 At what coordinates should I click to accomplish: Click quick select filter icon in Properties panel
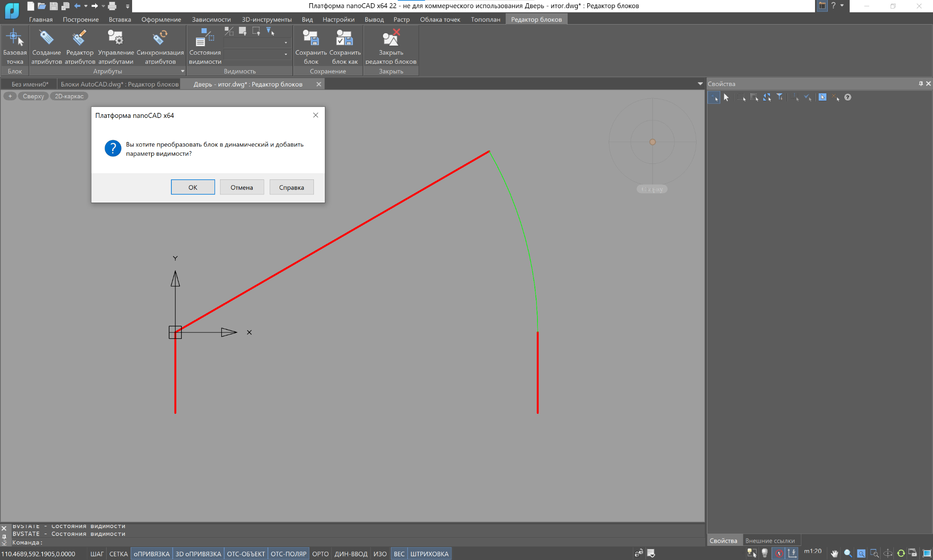point(780,97)
